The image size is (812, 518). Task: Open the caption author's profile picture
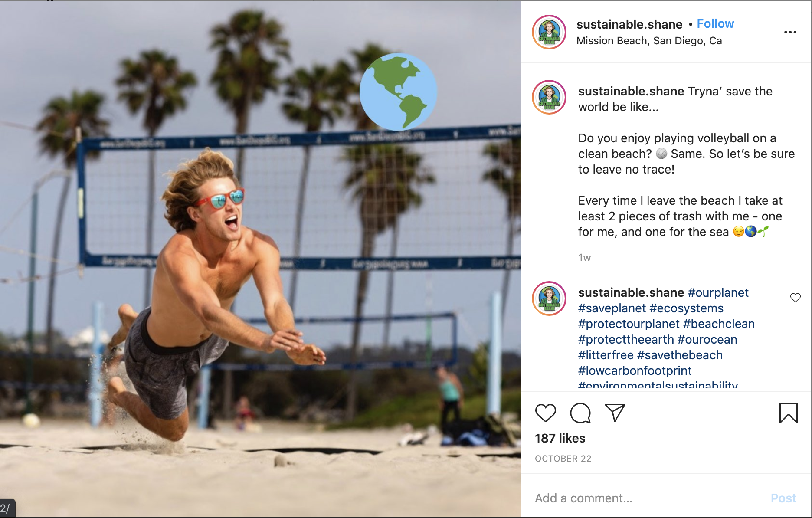tap(549, 97)
